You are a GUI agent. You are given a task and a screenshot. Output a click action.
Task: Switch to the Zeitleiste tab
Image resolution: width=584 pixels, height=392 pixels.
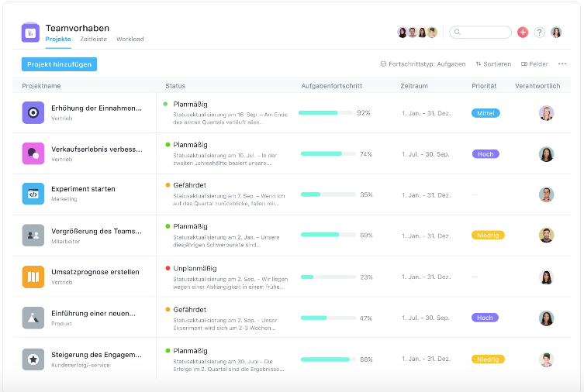(93, 39)
